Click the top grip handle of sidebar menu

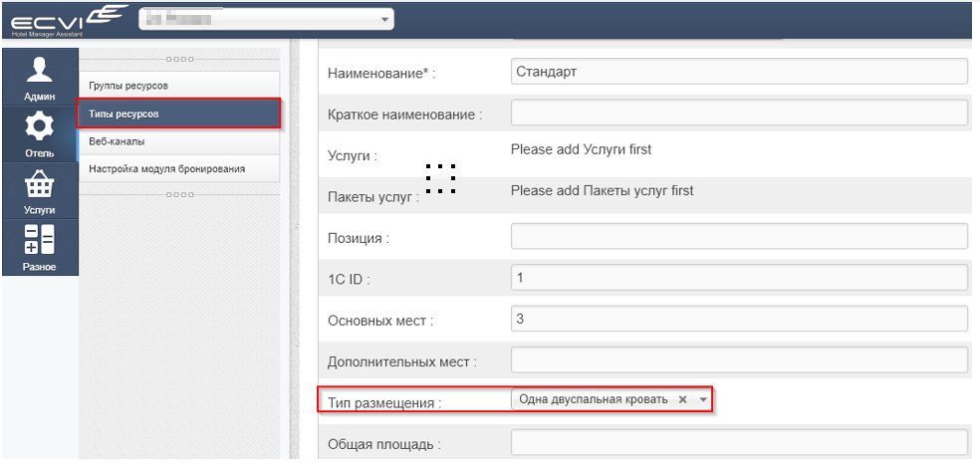click(179, 60)
